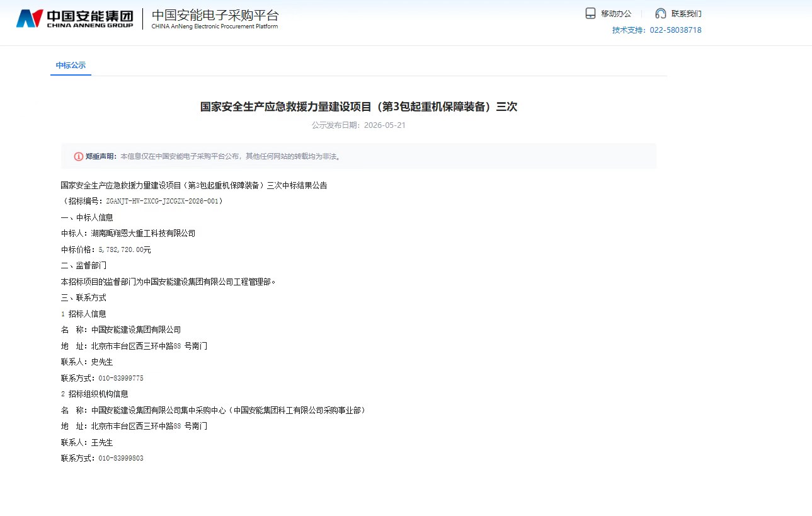812x516 pixels.
Task: Click the heading 一、中标人信息
Action: [87, 217]
